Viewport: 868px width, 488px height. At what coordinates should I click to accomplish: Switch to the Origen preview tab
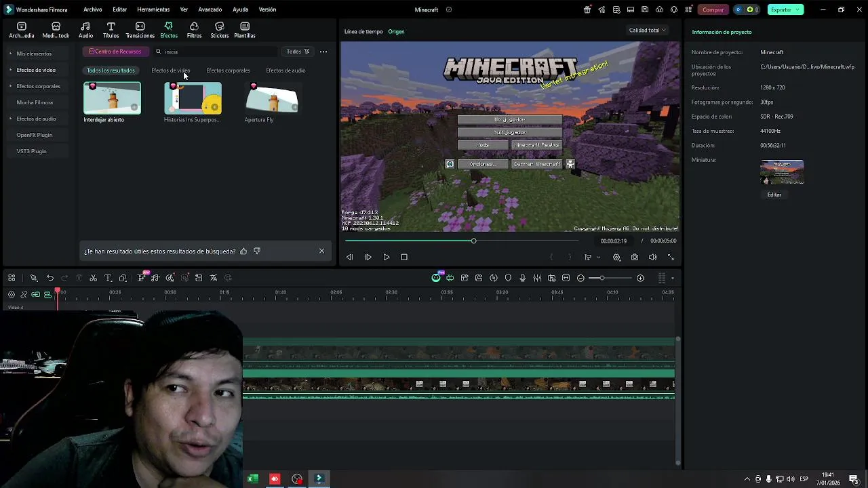click(x=396, y=32)
